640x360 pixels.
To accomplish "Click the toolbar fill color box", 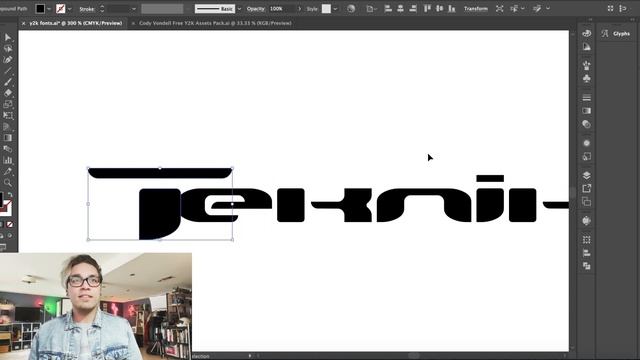I will pyautogui.click(x=1, y=200).
